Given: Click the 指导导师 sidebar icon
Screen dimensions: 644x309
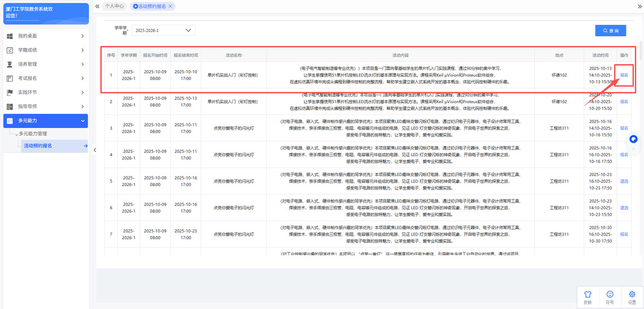Looking at the screenshot, I should click(10, 106).
